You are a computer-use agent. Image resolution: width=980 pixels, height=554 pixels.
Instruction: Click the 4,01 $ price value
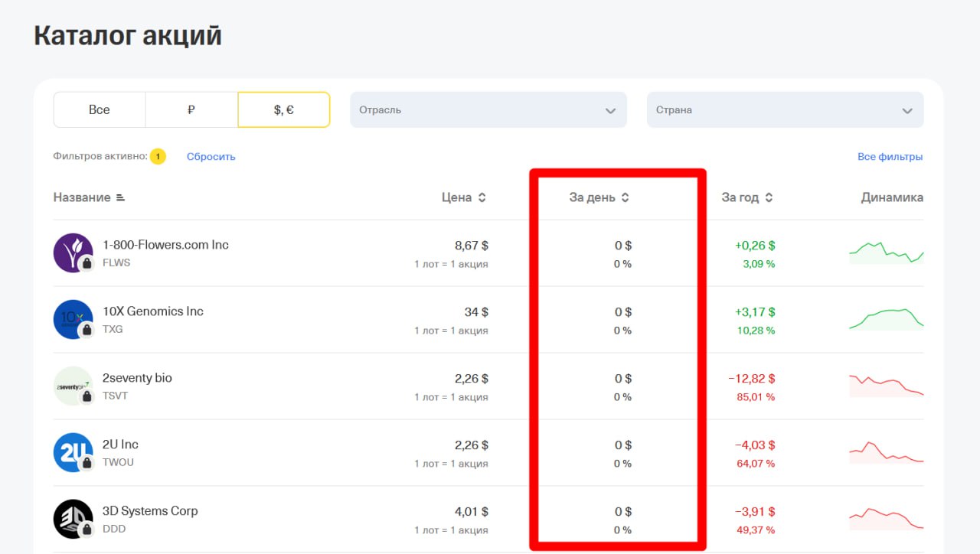point(472,512)
